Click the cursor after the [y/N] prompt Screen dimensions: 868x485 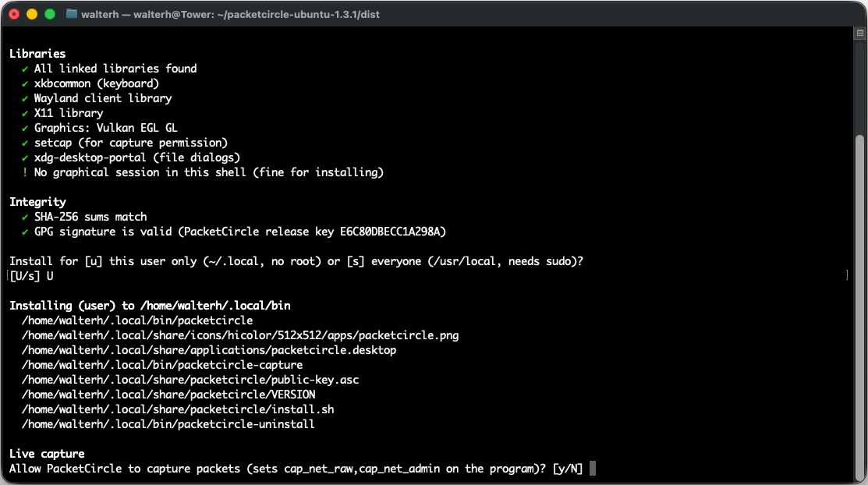(x=593, y=469)
